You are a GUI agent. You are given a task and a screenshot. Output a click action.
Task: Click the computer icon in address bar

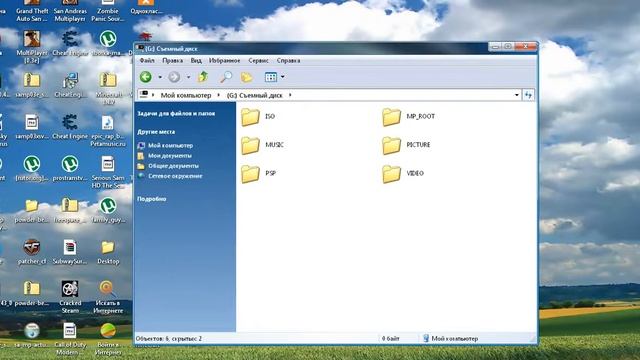tap(144, 95)
